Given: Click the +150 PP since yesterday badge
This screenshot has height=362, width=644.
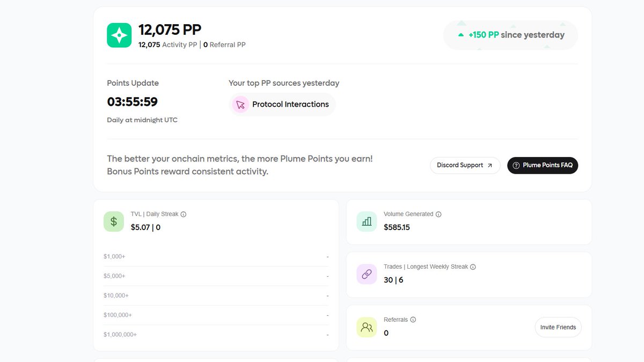Looking at the screenshot, I should coord(510,35).
